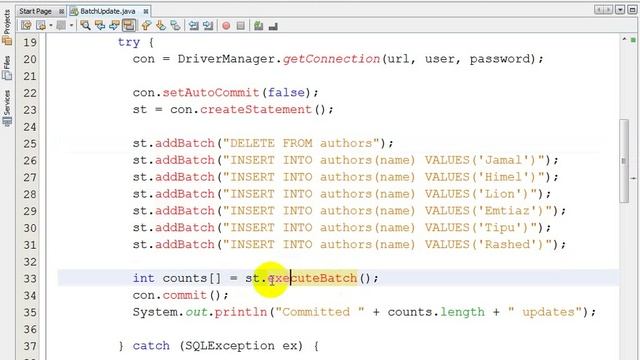Click 'int' keyword on line 33
This screenshot has height=360, width=640.
point(144,278)
